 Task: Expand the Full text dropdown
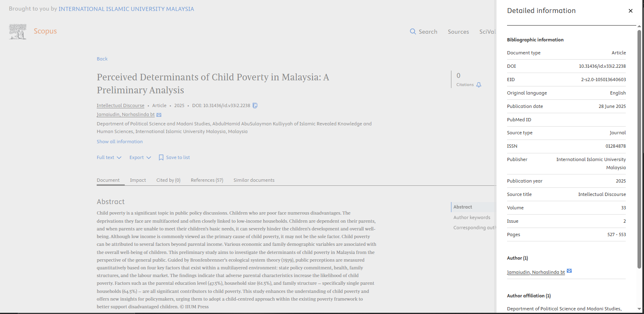pos(109,157)
